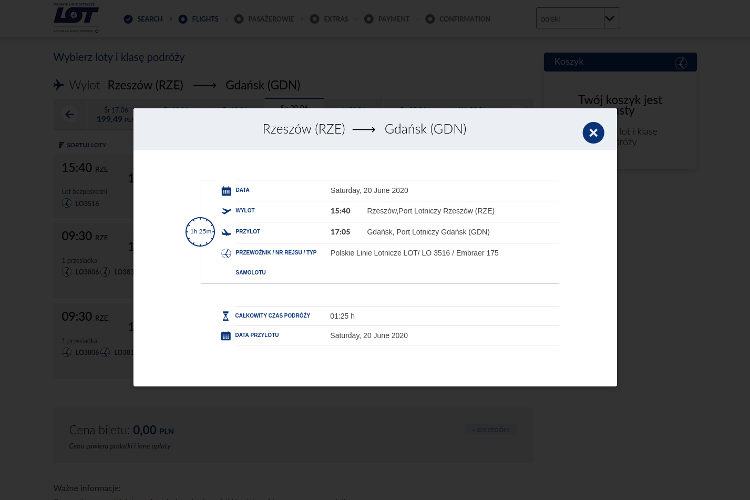Click the previous dates arrow
This screenshot has height=500, width=750.
click(x=70, y=114)
